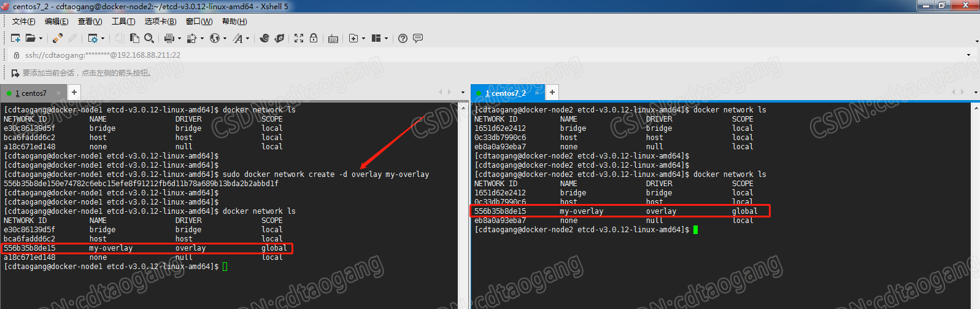980x309 pixels.
Task: Click the Find magnifier icon
Action: (x=149, y=38)
